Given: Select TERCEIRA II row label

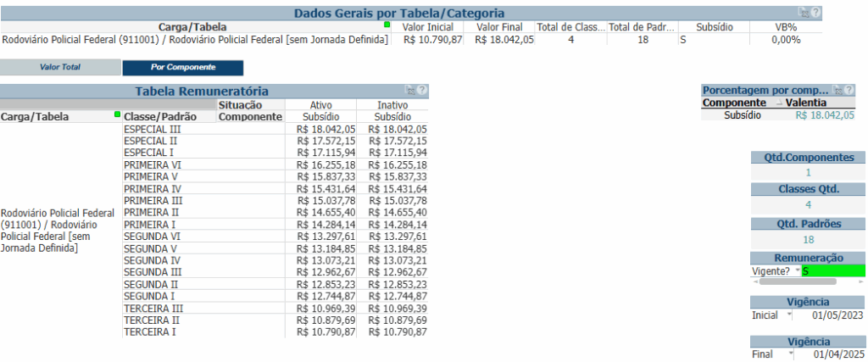Looking at the screenshot, I should 151,320.
